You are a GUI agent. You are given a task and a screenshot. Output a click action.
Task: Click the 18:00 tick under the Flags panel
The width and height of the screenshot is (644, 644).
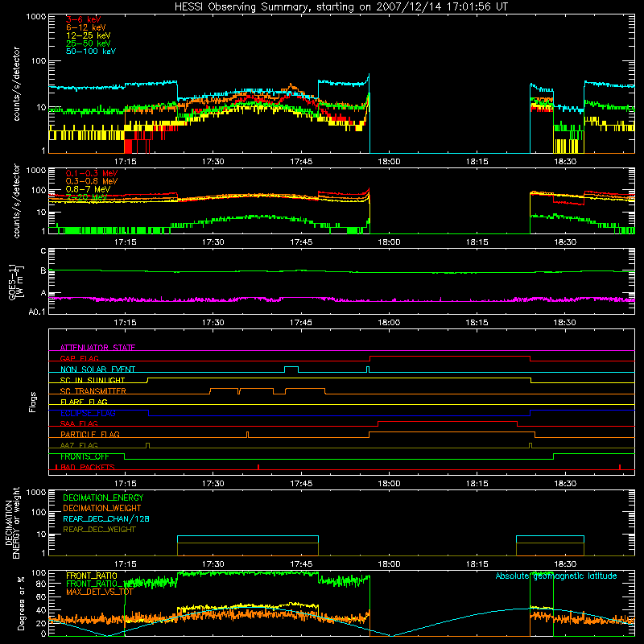(x=389, y=484)
